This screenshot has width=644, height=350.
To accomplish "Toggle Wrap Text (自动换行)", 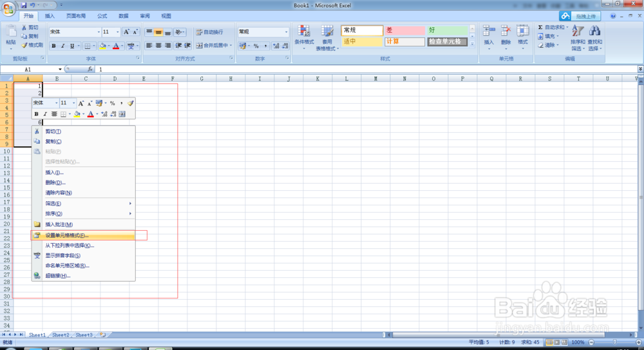I will pyautogui.click(x=209, y=32).
